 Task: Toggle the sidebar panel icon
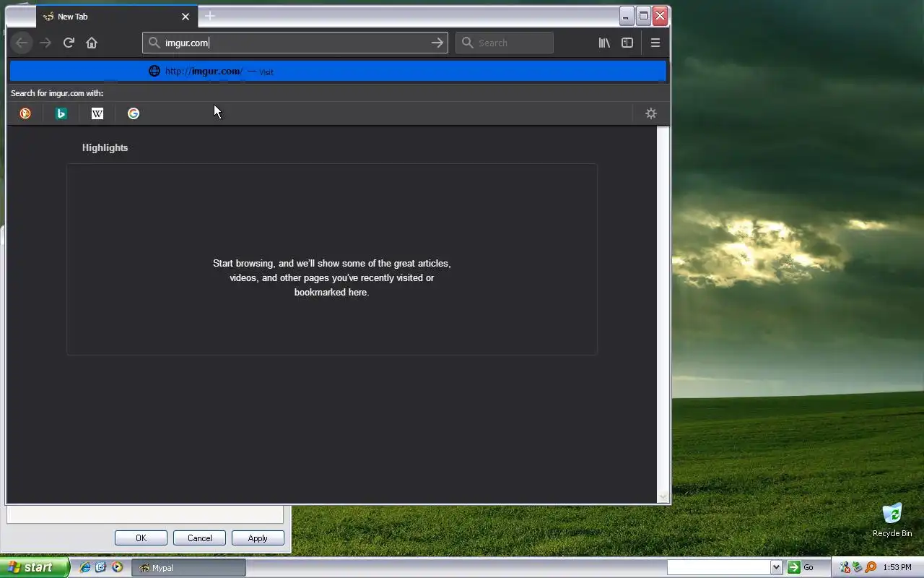tap(627, 43)
